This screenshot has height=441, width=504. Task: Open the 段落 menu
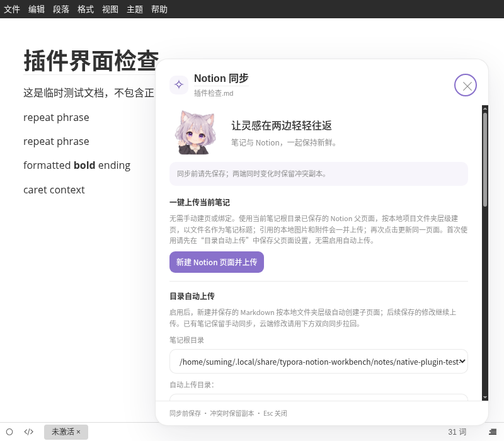tap(61, 9)
